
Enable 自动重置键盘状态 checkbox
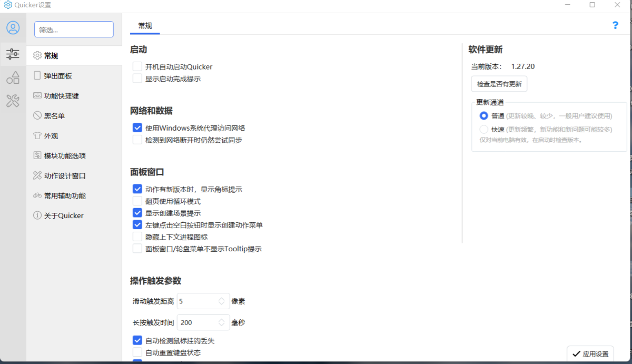coord(137,352)
